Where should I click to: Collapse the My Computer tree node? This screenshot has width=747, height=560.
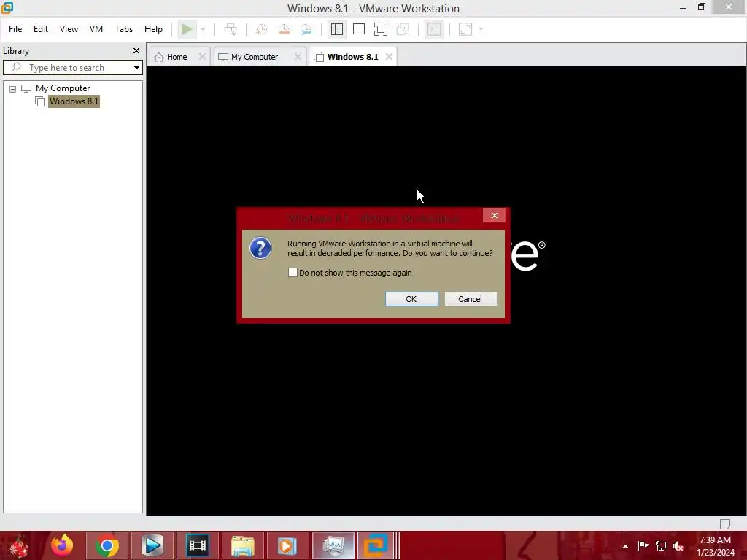click(13, 89)
